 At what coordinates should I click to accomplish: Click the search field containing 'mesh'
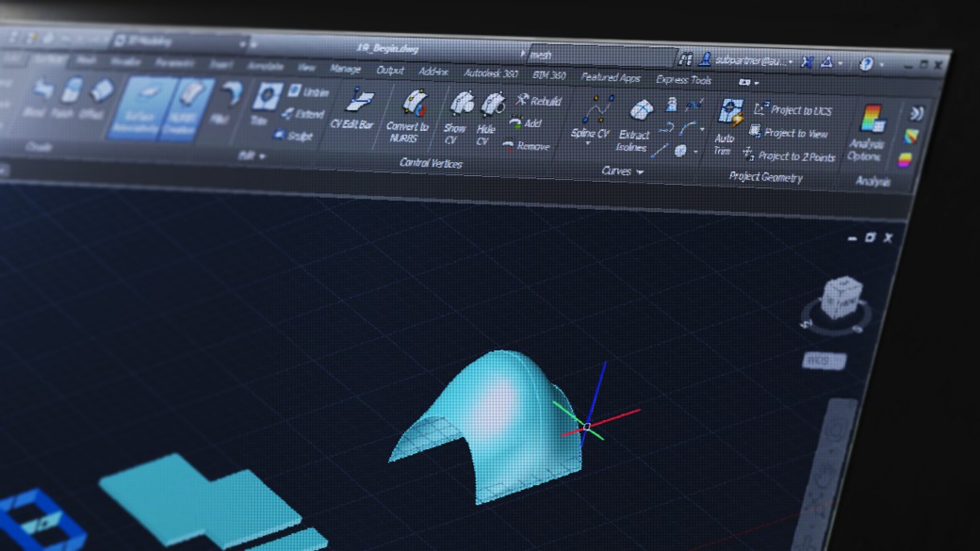click(x=603, y=56)
